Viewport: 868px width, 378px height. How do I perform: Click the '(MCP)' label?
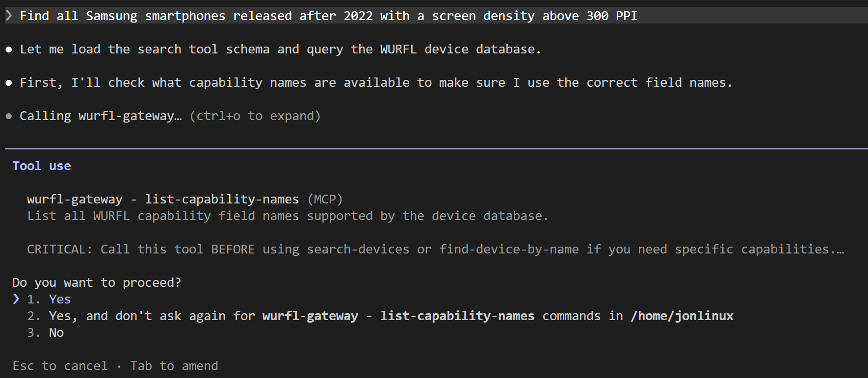point(325,199)
